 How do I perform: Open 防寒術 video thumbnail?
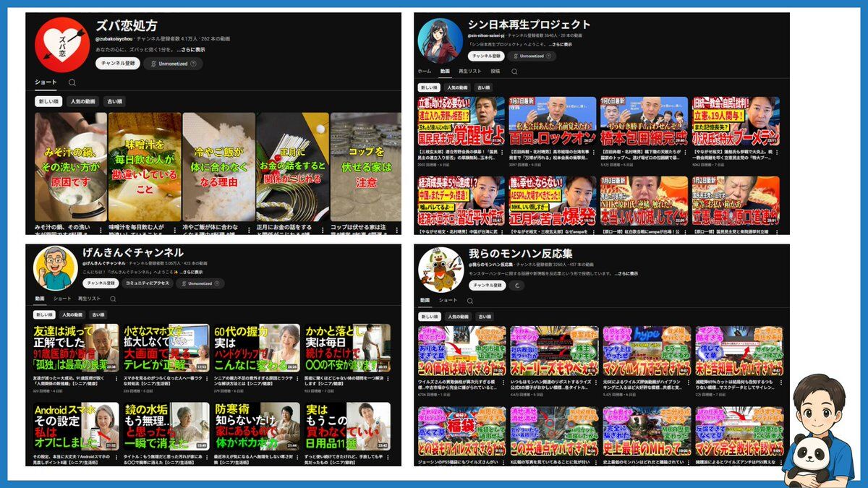(257, 427)
